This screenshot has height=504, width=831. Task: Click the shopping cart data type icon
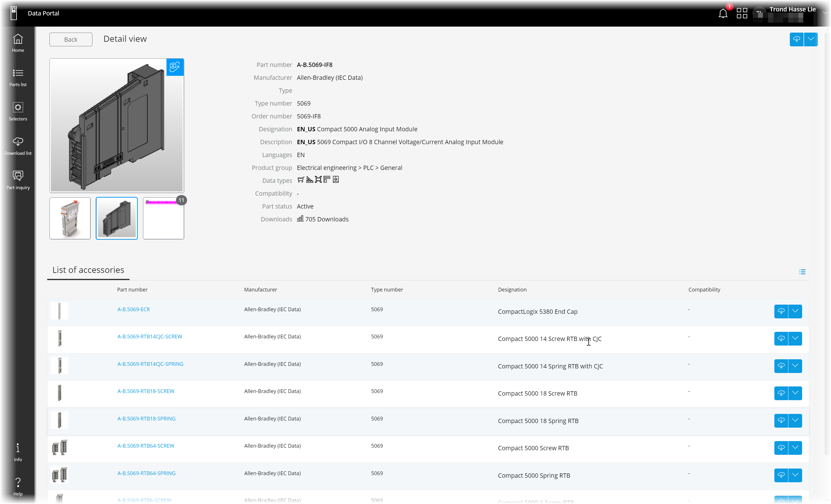coord(300,180)
